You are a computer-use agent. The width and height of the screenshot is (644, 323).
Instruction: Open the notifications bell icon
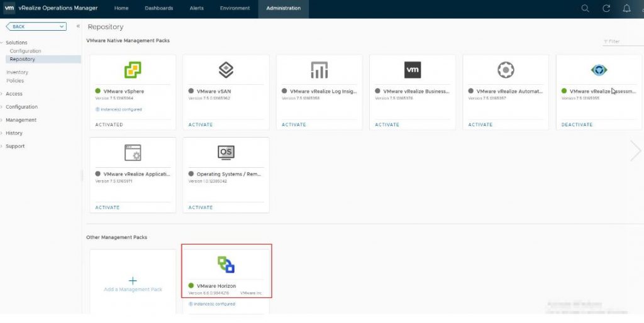pyautogui.click(x=627, y=8)
